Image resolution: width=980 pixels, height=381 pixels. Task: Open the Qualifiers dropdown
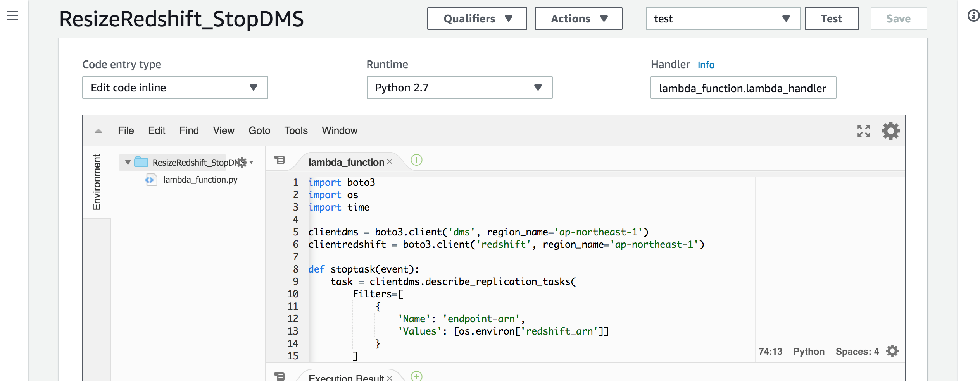[477, 19]
